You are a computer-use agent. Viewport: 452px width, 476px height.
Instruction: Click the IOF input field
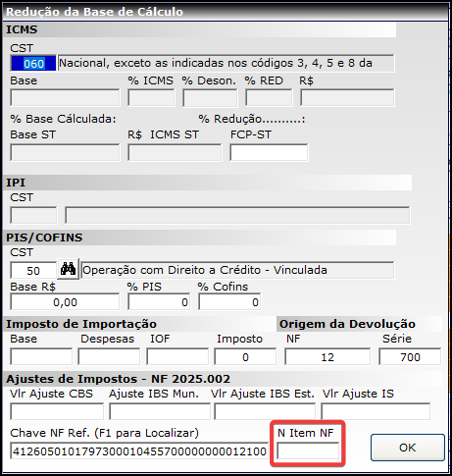click(x=177, y=356)
